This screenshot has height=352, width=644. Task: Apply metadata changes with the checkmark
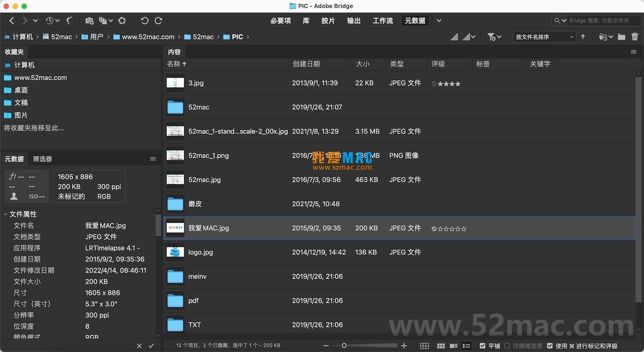tap(151, 346)
